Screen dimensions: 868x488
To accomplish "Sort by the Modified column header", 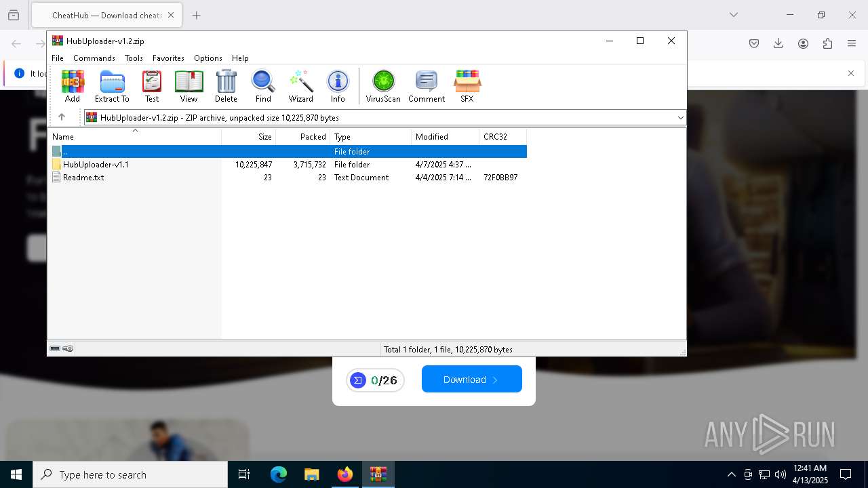I will pos(445,136).
